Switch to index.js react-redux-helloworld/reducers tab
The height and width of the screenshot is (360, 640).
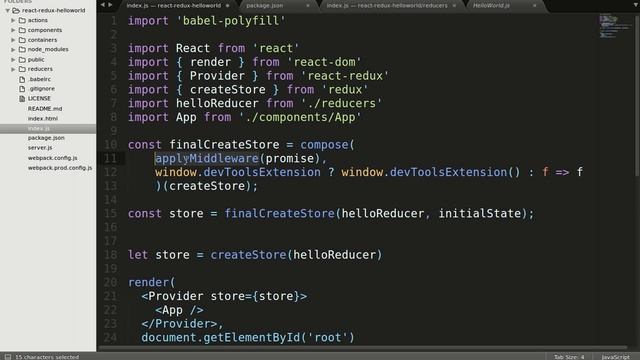tap(387, 6)
